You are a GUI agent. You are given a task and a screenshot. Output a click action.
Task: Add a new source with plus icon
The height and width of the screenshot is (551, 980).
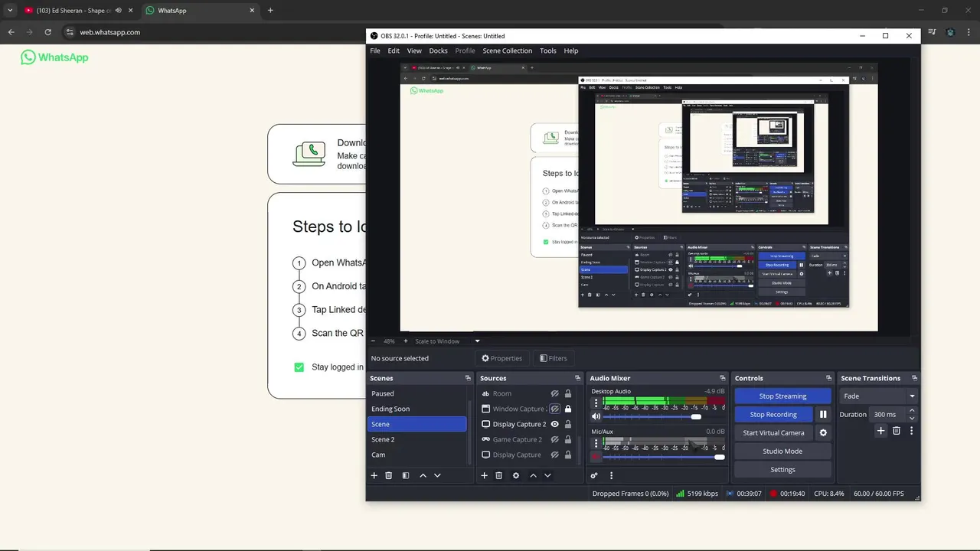[x=484, y=475]
